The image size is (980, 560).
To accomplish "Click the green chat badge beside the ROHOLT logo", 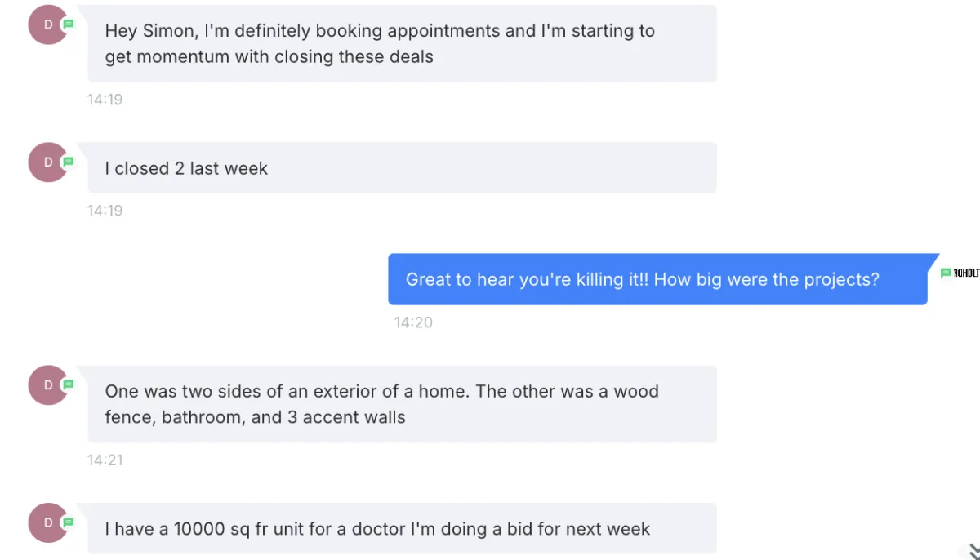I will [946, 273].
